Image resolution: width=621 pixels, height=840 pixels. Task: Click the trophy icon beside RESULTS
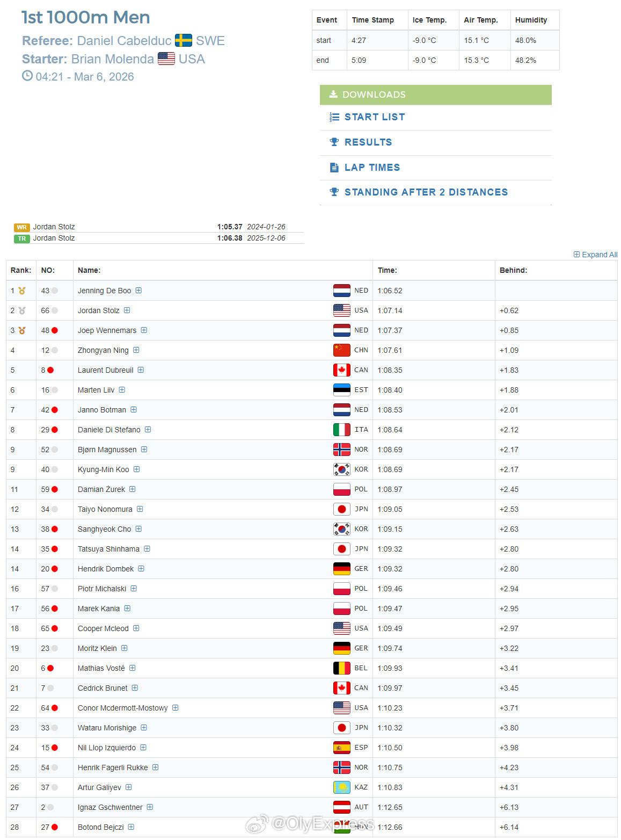pos(334,142)
